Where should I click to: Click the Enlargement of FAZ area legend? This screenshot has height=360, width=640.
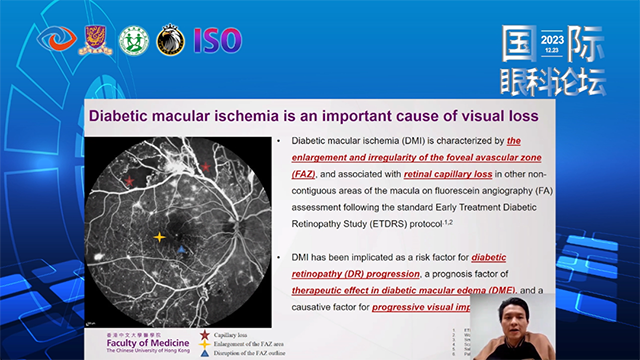[242, 344]
